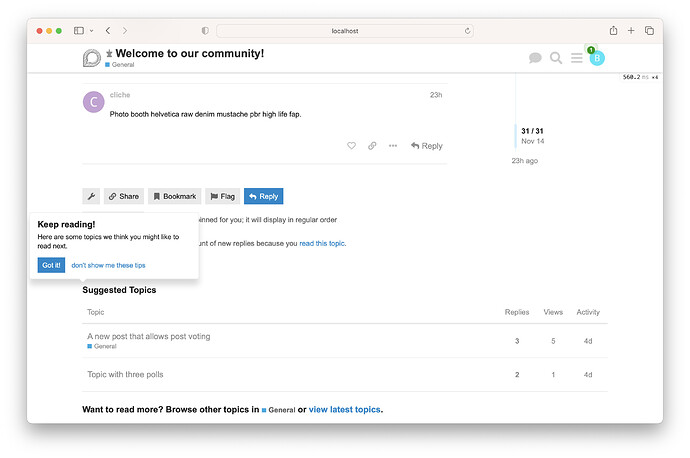This screenshot has width=690, height=458.
Task: Click the cliche username
Action: 120,95
